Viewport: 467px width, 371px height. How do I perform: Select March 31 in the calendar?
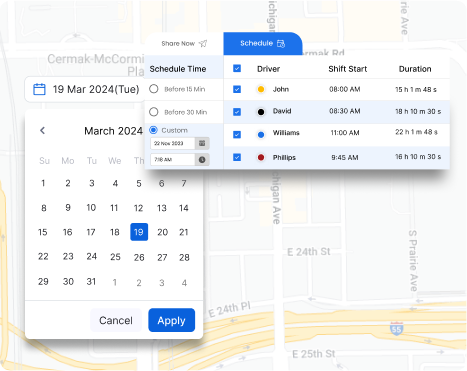coord(91,282)
